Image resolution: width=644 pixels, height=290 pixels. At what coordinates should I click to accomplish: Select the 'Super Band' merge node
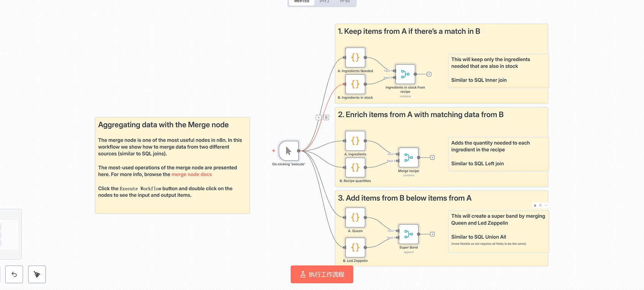tap(408, 234)
